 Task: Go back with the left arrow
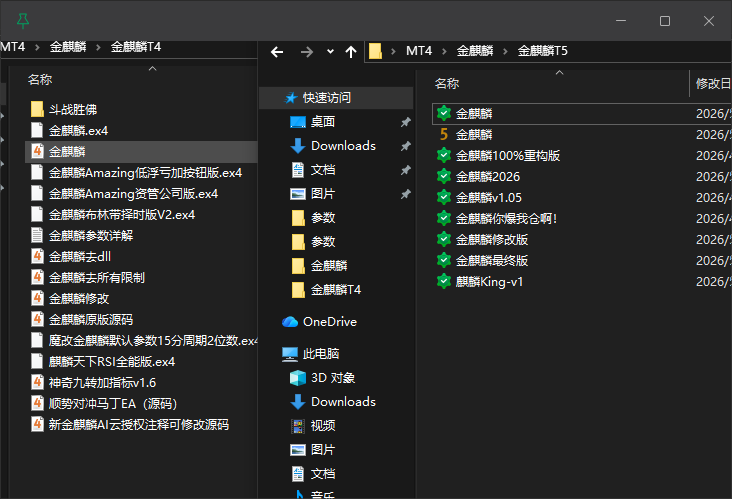277,52
